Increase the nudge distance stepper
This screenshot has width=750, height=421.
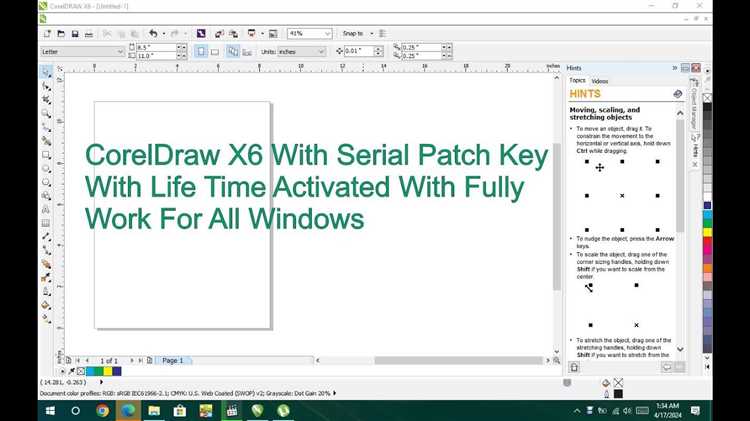(378, 48)
